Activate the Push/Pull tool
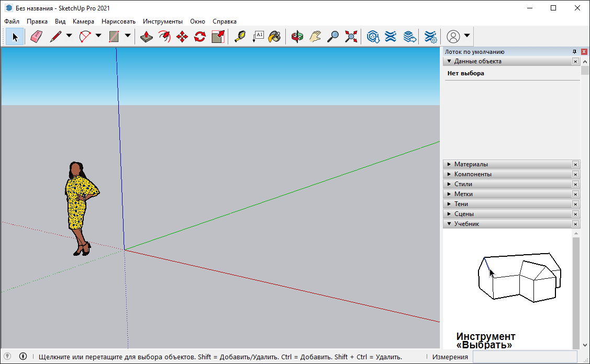The image size is (590, 364). pos(147,37)
